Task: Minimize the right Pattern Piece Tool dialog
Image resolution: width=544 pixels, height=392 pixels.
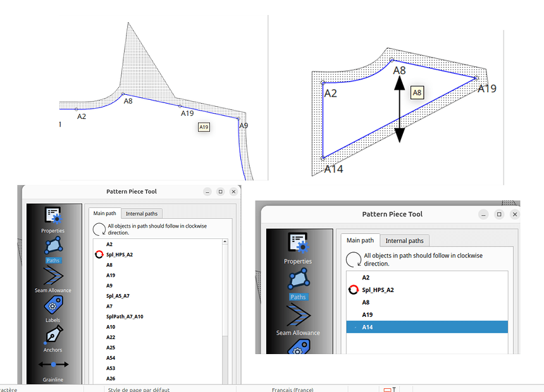Action: click(x=483, y=215)
